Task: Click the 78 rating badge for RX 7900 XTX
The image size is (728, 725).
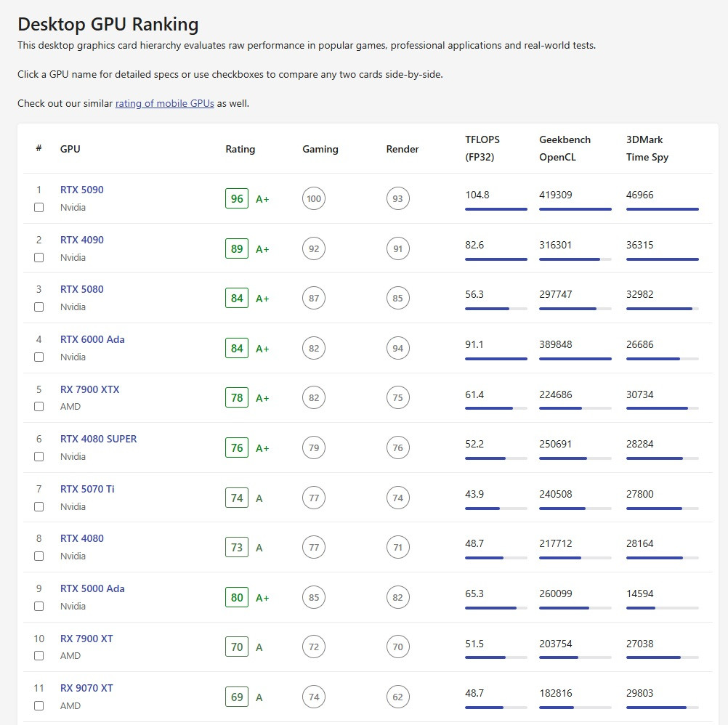Action: (x=237, y=398)
